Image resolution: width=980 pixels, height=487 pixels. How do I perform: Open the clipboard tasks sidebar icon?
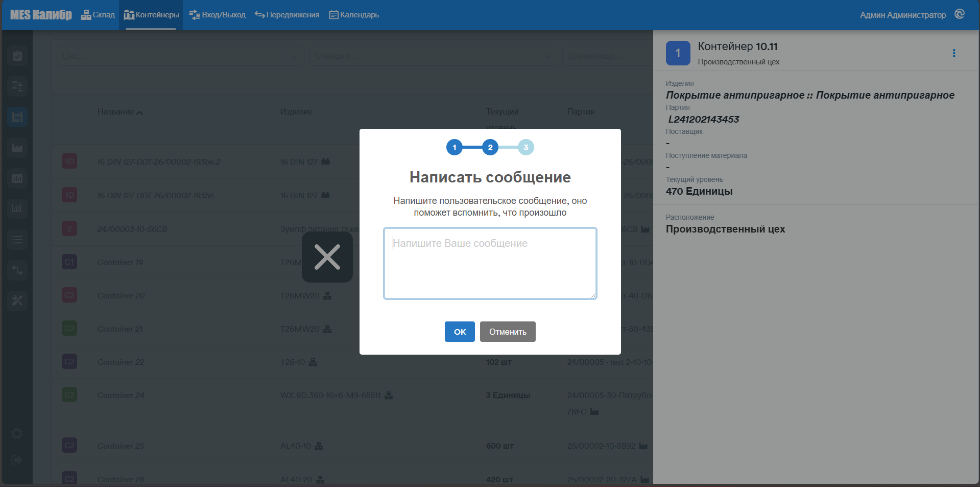pyautogui.click(x=17, y=56)
